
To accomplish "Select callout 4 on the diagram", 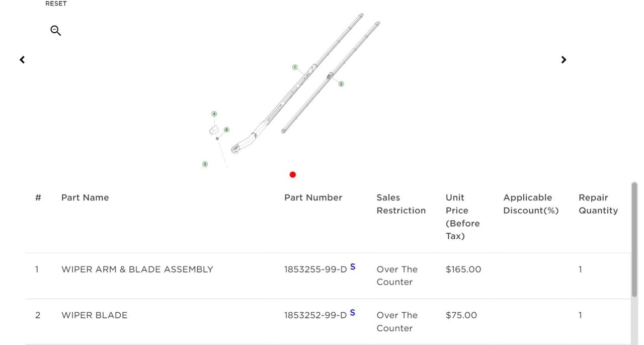I will tap(214, 114).
